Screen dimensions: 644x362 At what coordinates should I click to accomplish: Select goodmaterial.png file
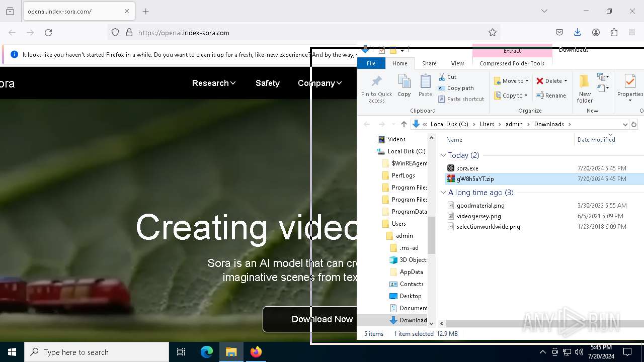pyautogui.click(x=480, y=206)
